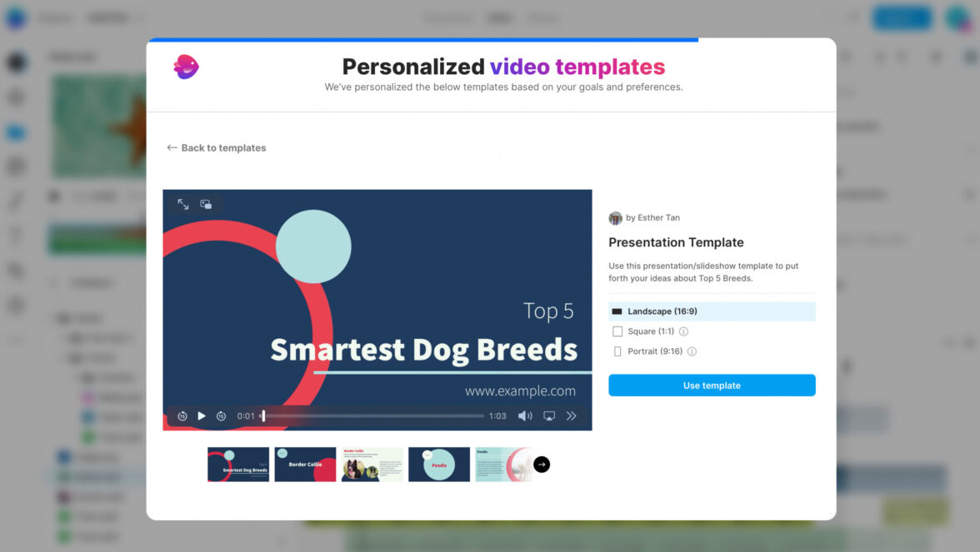
Task: Click author Esther Tan's avatar
Action: (x=616, y=218)
